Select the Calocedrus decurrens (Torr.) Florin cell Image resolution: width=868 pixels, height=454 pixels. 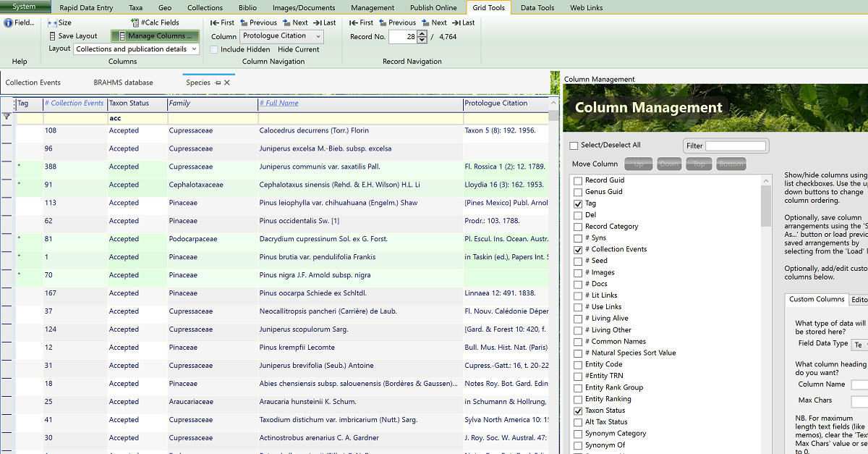tap(359, 130)
